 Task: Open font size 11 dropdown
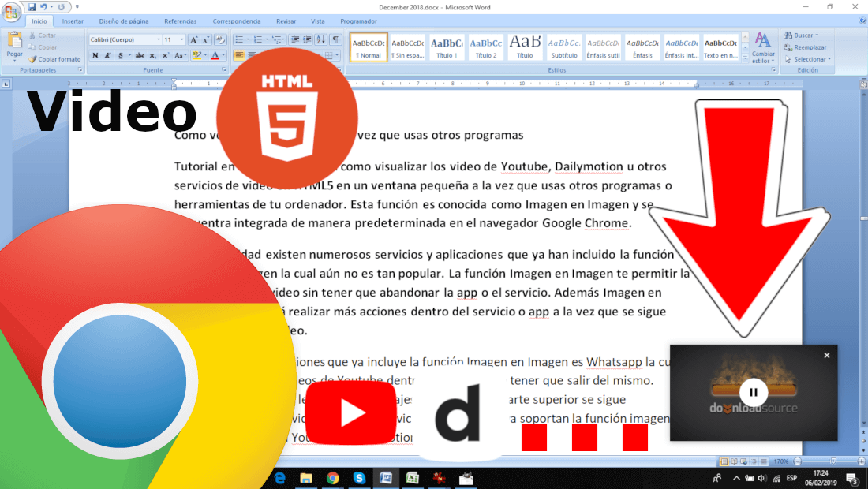[182, 39]
